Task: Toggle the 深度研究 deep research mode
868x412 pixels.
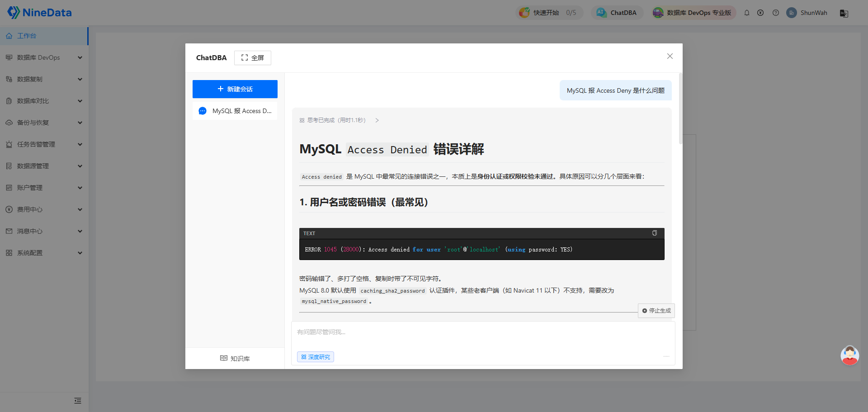Action: (316, 357)
